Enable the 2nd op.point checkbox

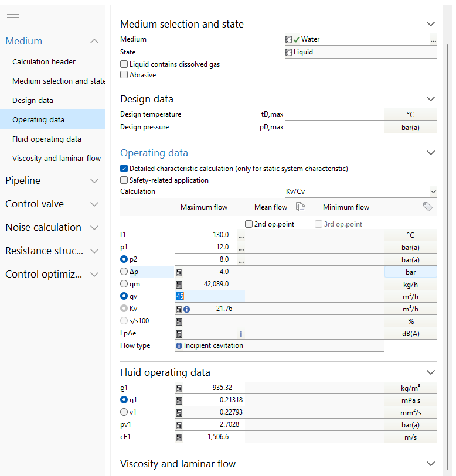pos(249,224)
